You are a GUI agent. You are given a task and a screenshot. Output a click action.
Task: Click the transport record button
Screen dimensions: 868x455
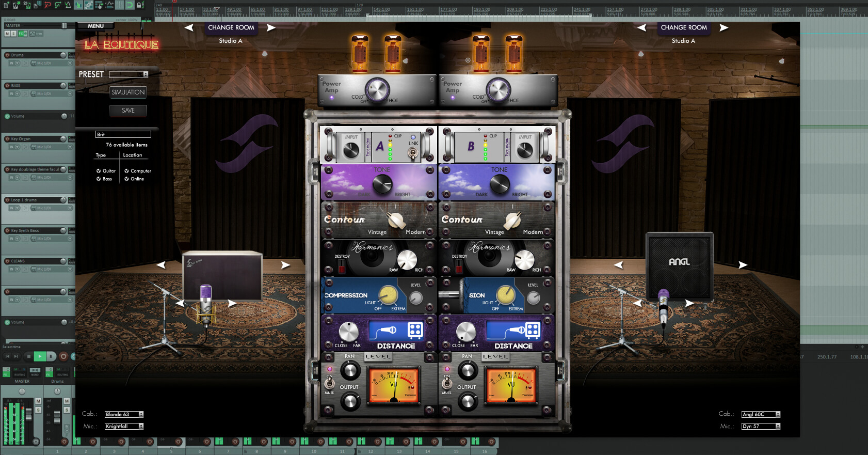click(x=63, y=356)
